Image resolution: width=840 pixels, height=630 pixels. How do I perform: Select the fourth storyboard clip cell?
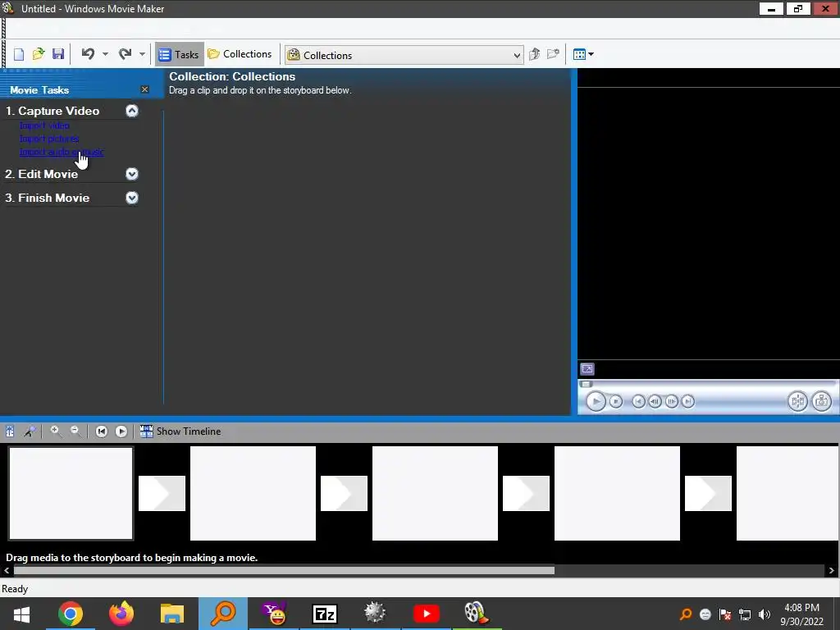617,493
